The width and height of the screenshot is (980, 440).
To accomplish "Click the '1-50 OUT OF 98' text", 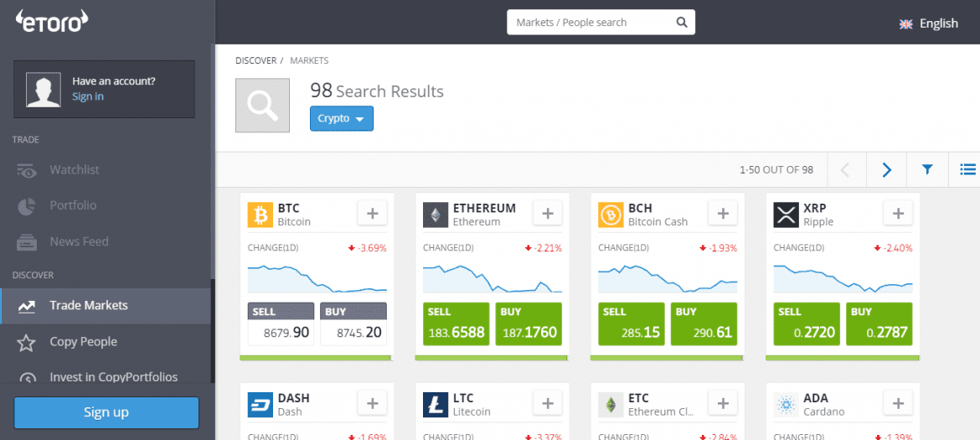I will 776,169.
